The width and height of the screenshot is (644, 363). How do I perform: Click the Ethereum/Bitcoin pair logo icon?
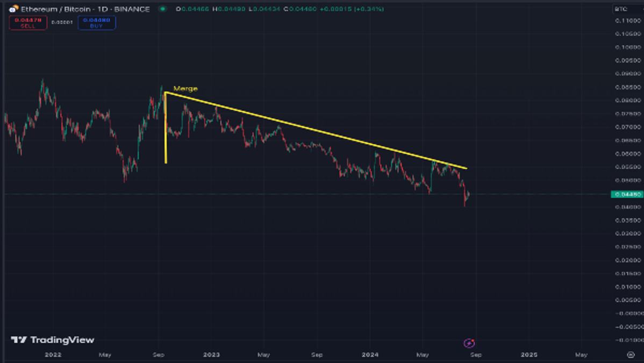pyautogui.click(x=13, y=9)
